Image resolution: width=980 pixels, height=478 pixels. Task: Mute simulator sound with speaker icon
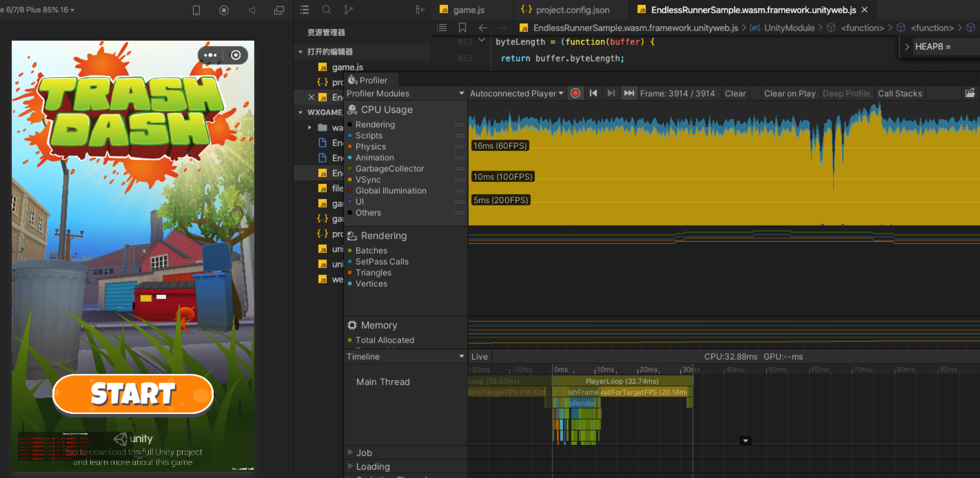tap(252, 10)
